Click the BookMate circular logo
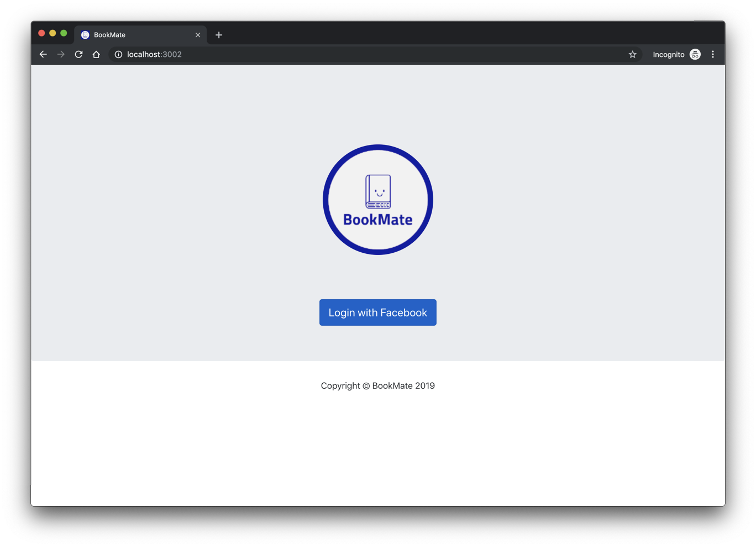 (x=378, y=200)
